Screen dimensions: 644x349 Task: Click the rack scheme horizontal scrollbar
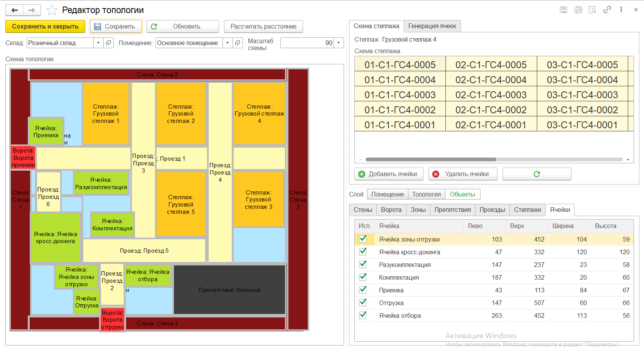(x=430, y=159)
